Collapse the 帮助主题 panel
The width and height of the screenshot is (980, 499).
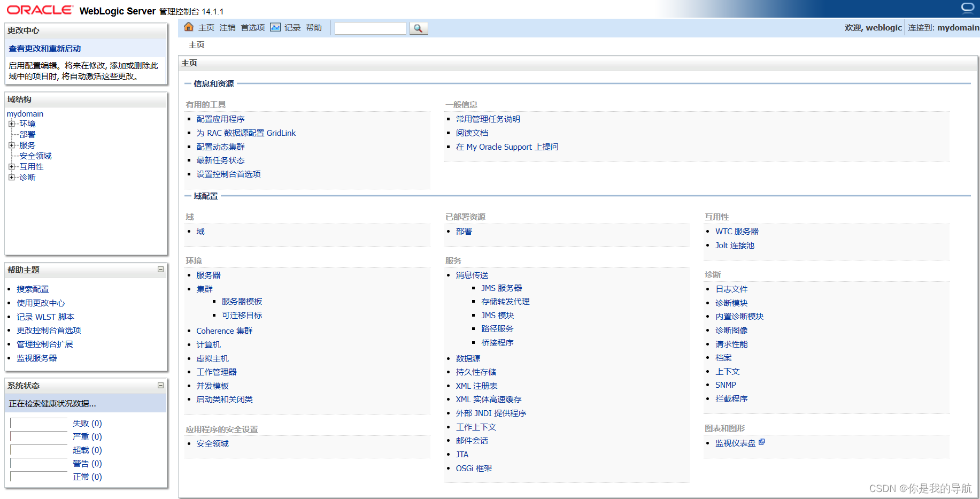[x=160, y=270]
